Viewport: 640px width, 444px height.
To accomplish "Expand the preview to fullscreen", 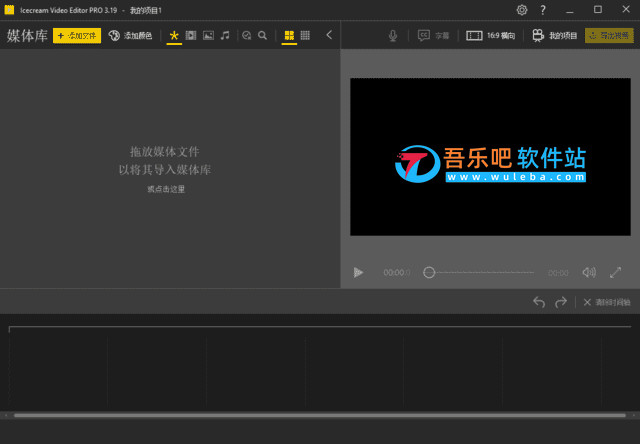I will click(x=616, y=272).
